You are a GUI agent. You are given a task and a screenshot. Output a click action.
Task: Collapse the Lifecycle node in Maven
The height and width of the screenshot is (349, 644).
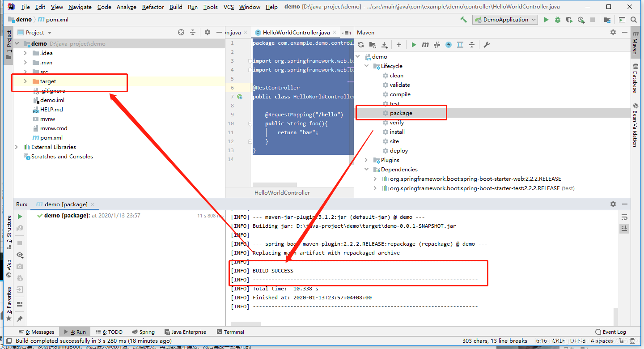point(367,66)
